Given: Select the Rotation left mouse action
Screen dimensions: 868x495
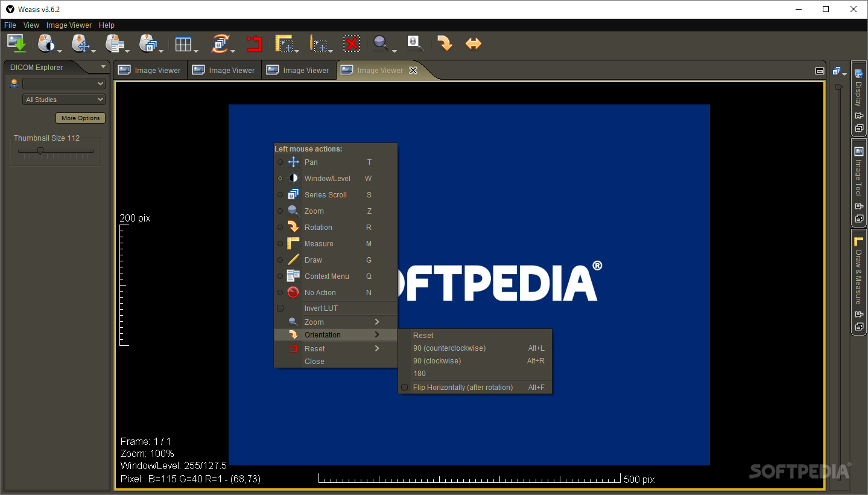Looking at the screenshot, I should point(335,227).
